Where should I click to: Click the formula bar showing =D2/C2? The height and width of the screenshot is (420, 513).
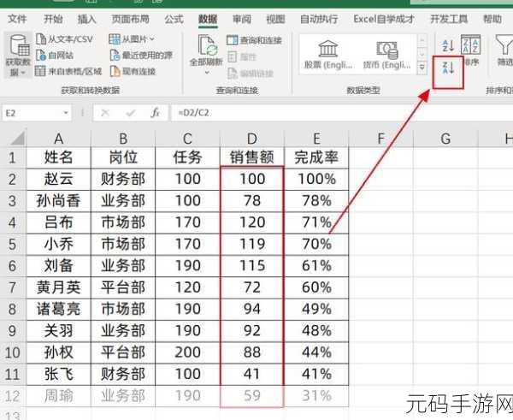coord(342,113)
